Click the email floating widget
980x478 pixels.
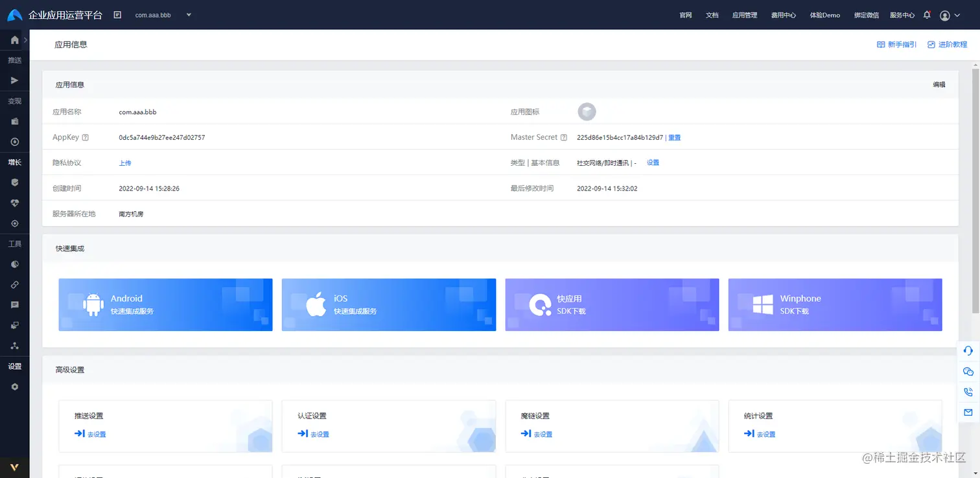(x=968, y=412)
